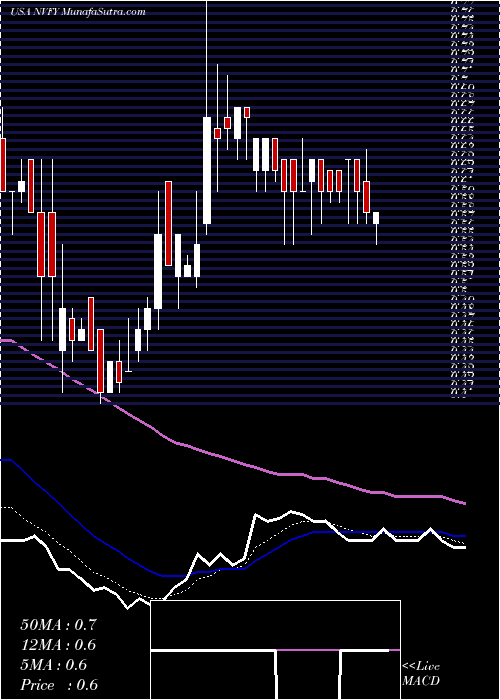Select the Price : 0.6 label

pos(59,685)
